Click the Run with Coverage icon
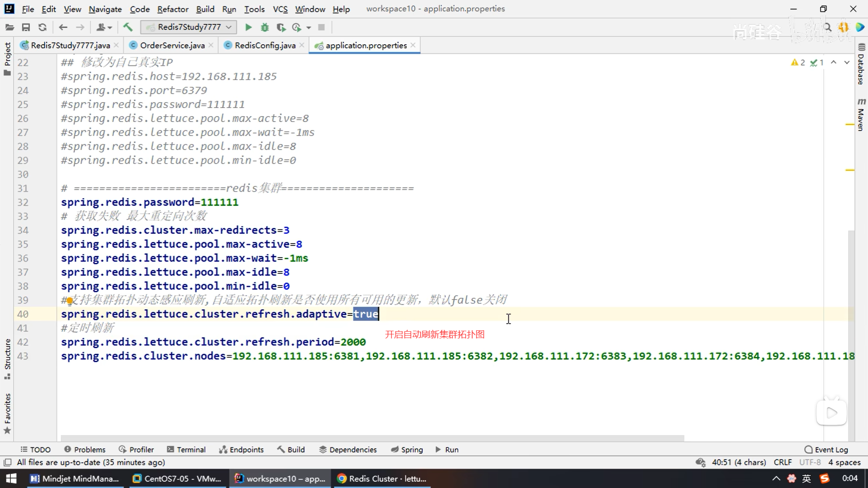 (x=281, y=28)
